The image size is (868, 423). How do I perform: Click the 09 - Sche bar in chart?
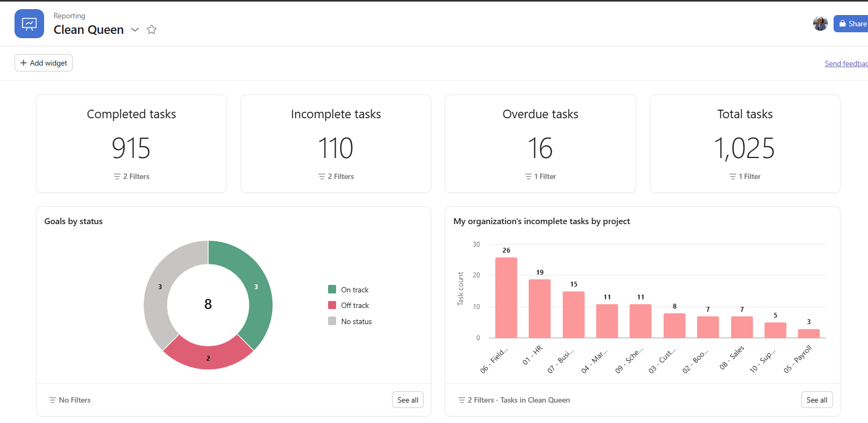(641, 321)
